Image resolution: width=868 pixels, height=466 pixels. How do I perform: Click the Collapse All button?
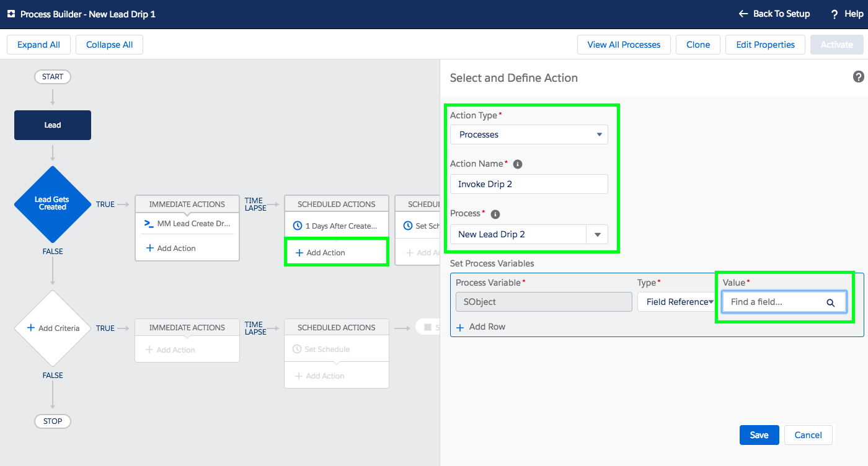click(x=109, y=45)
